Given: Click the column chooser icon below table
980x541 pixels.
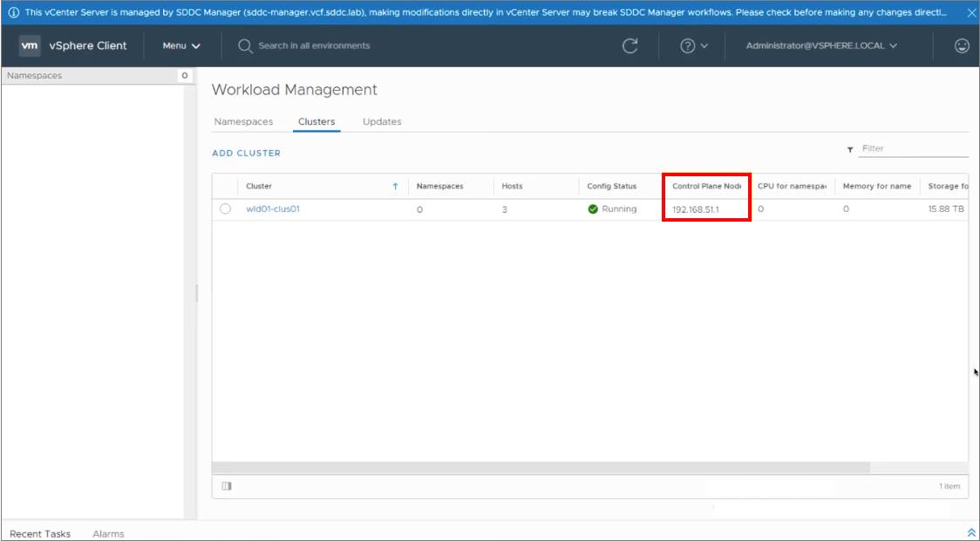Looking at the screenshot, I should [227, 486].
